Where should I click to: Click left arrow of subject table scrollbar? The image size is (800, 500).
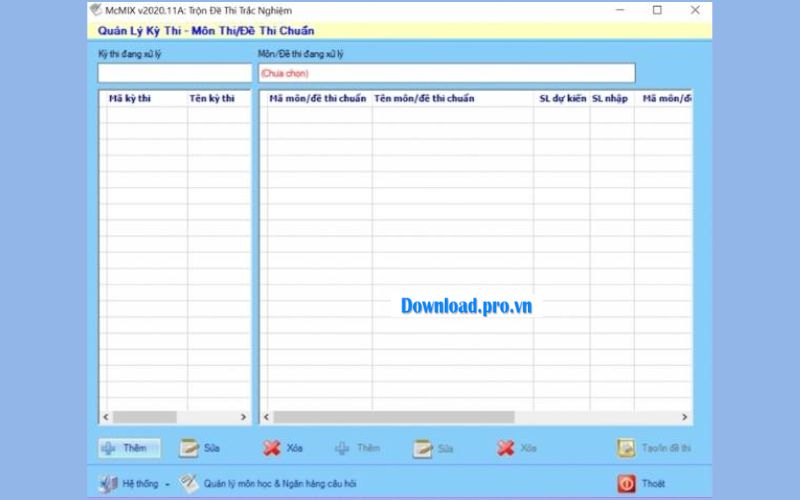[x=266, y=417]
